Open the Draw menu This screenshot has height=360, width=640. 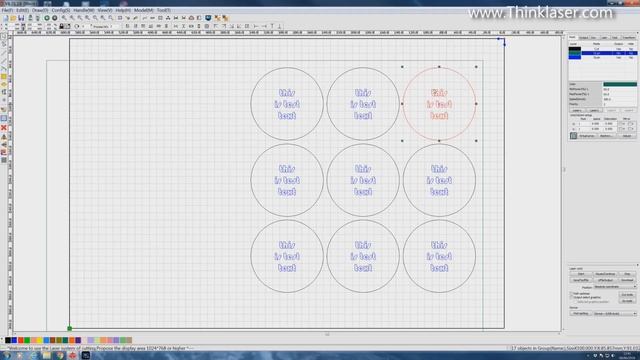click(x=40, y=10)
